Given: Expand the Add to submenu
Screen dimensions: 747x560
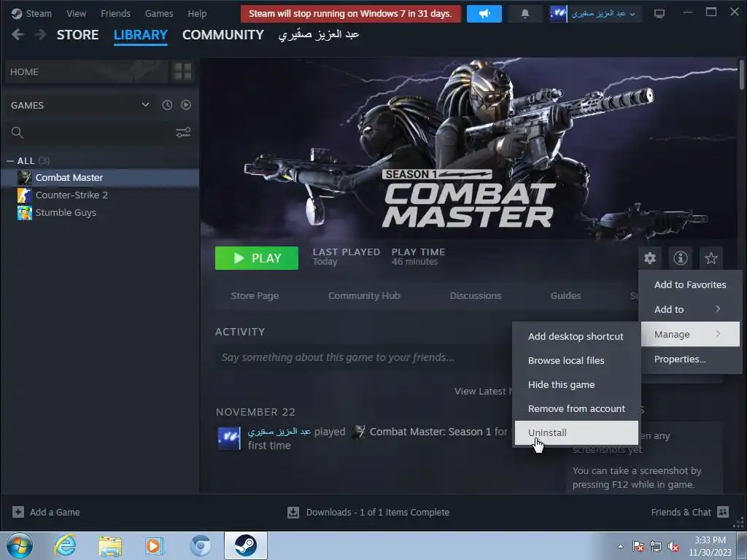Looking at the screenshot, I should tap(689, 309).
